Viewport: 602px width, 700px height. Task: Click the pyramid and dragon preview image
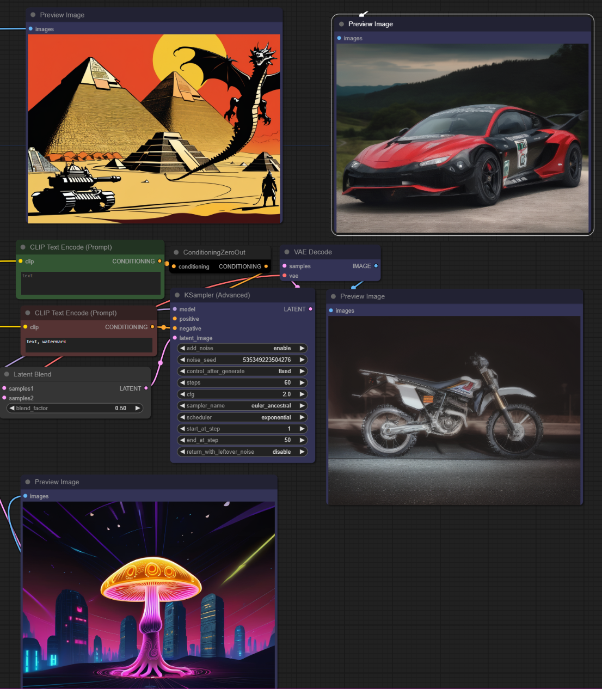pos(154,129)
